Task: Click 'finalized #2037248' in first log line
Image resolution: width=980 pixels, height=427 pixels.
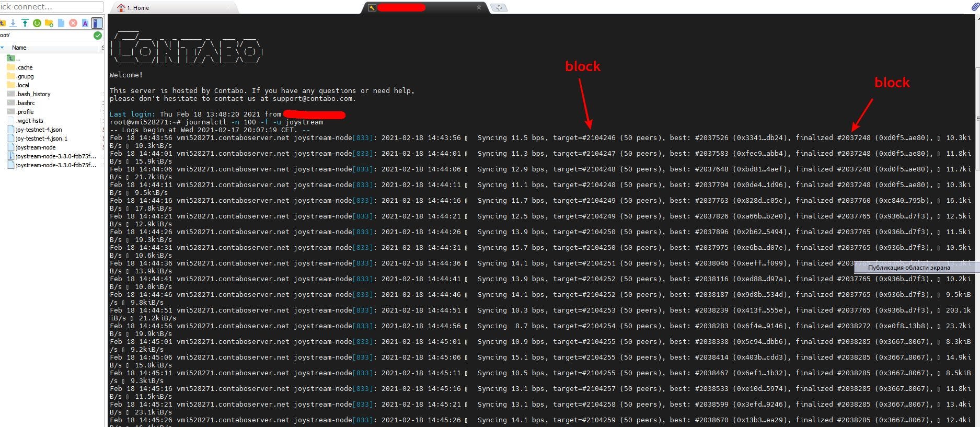Action: click(833, 138)
